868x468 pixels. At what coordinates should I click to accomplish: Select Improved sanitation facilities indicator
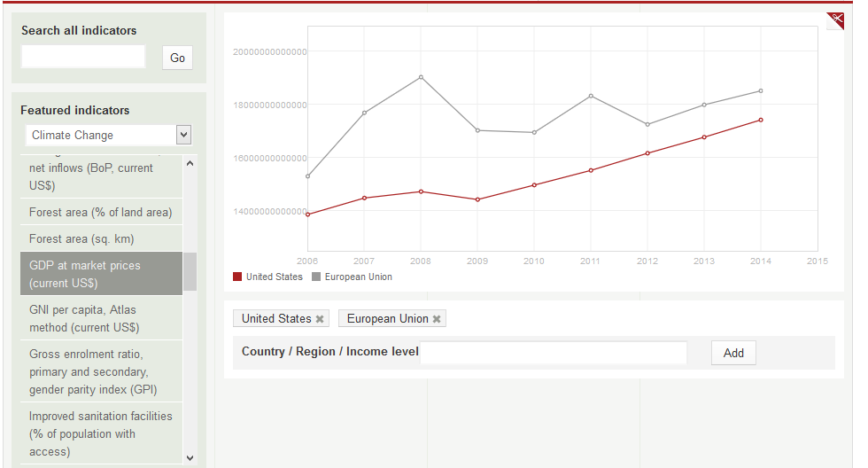click(x=100, y=433)
